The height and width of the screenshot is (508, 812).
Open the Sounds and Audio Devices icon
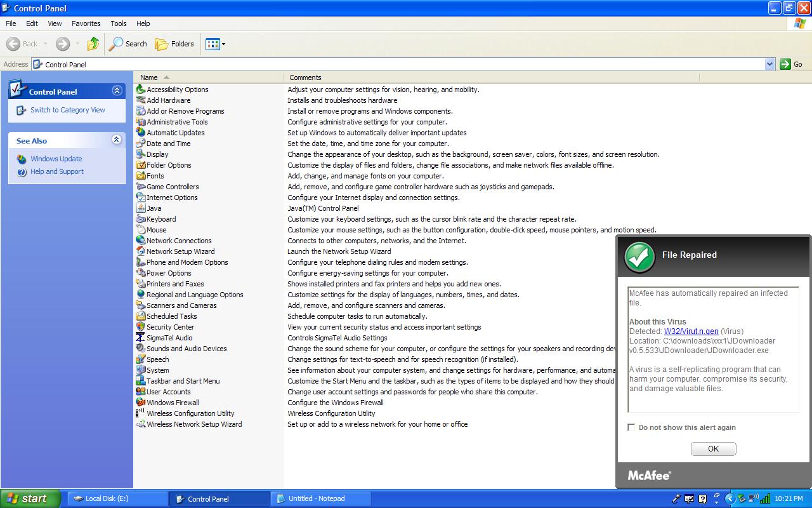(141, 349)
